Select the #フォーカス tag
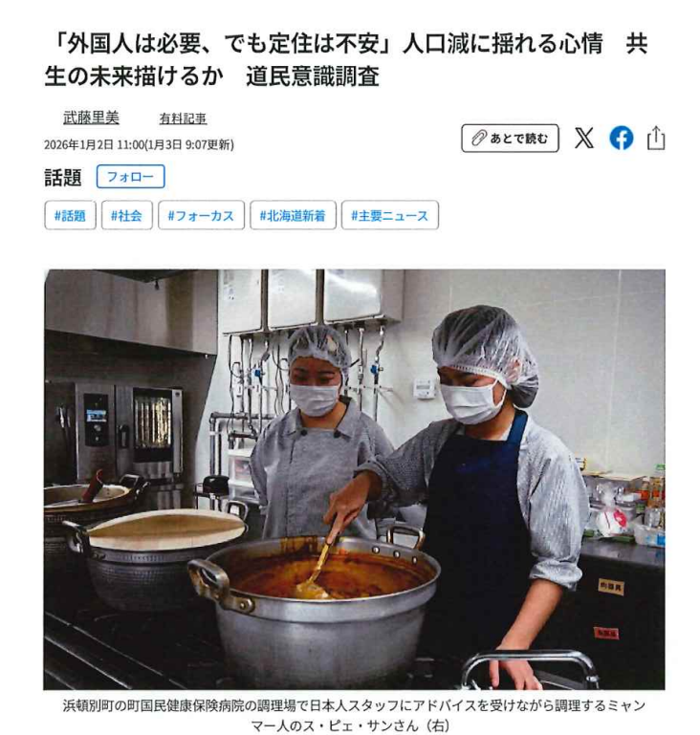Screen dimensions: 700x735 pos(201,215)
